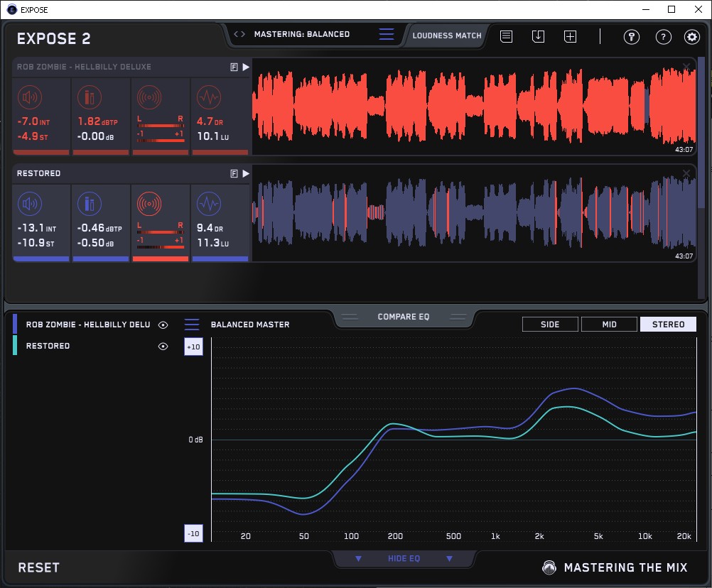The height and width of the screenshot is (588, 712).
Task: Open the settings gear icon
Action: pos(691,37)
